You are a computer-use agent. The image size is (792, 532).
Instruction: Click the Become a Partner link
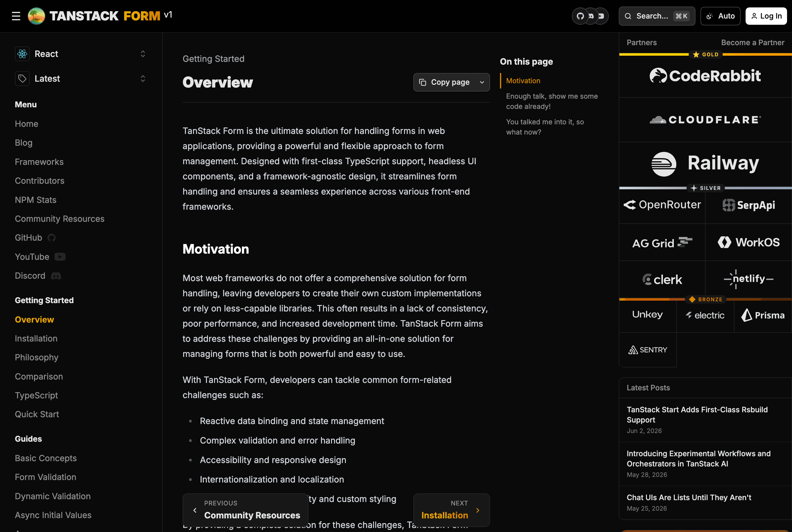(753, 42)
